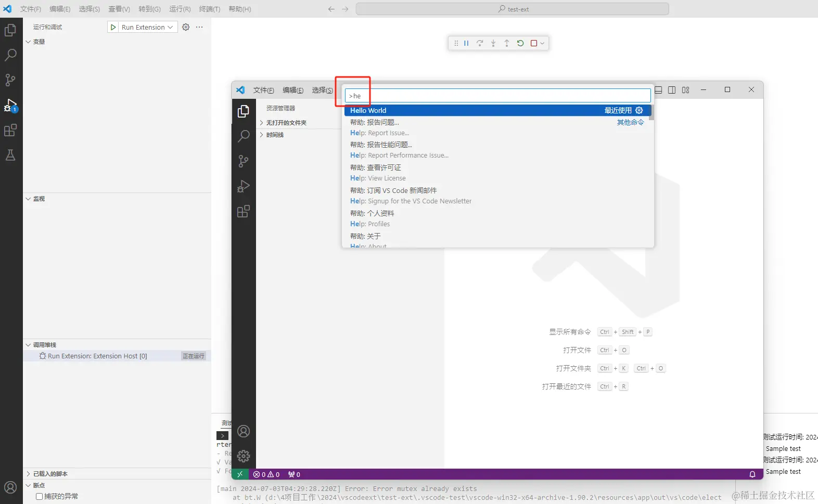Open 编辑(E) menu in Extension Host window
This screenshot has width=818, height=504.
pos(293,90)
